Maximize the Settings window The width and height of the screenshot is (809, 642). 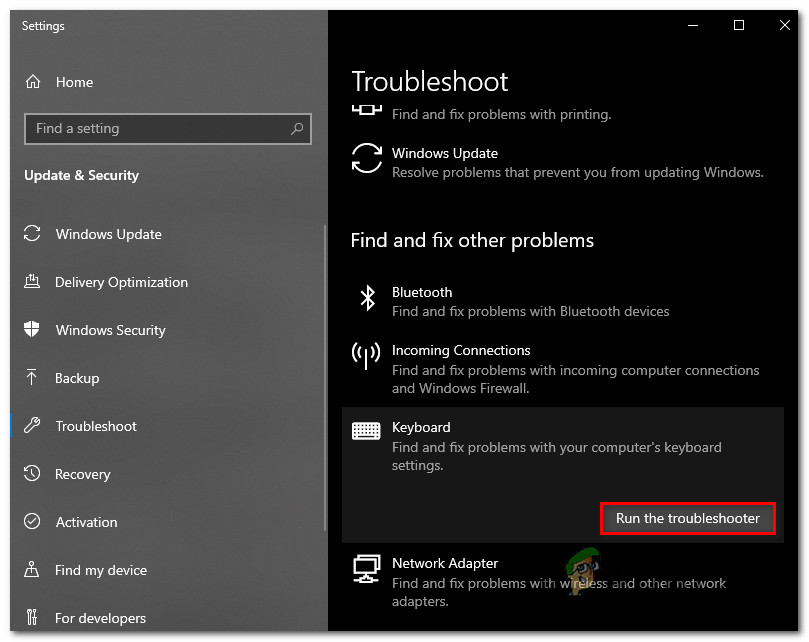click(739, 25)
